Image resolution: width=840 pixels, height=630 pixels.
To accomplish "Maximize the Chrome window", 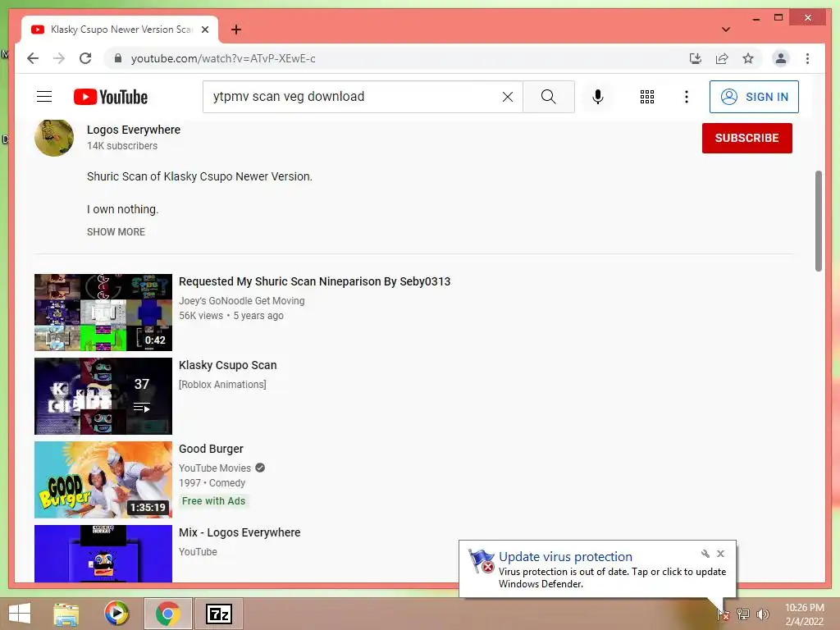I will point(778,18).
